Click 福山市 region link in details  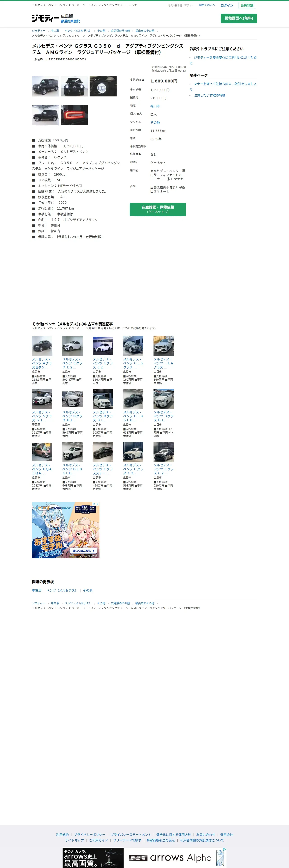[155, 106]
